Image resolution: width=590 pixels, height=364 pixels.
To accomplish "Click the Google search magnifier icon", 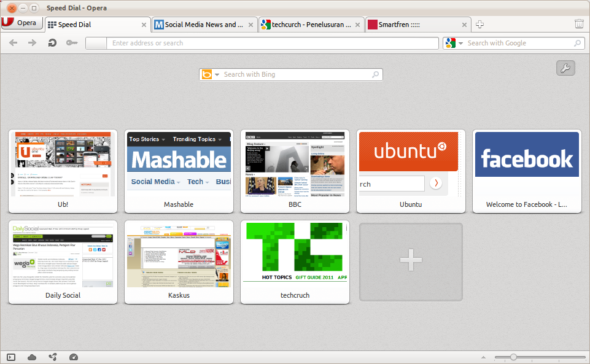I will [577, 43].
